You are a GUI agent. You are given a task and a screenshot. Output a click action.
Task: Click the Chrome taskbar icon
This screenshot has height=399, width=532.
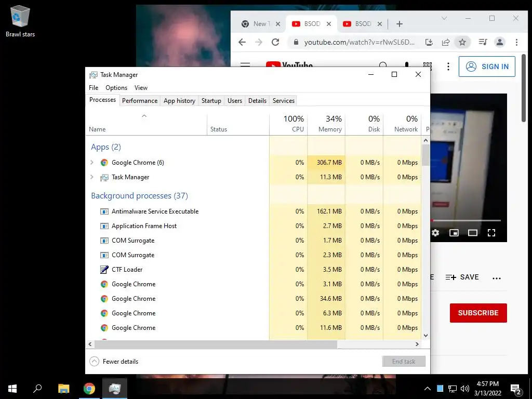tap(89, 389)
